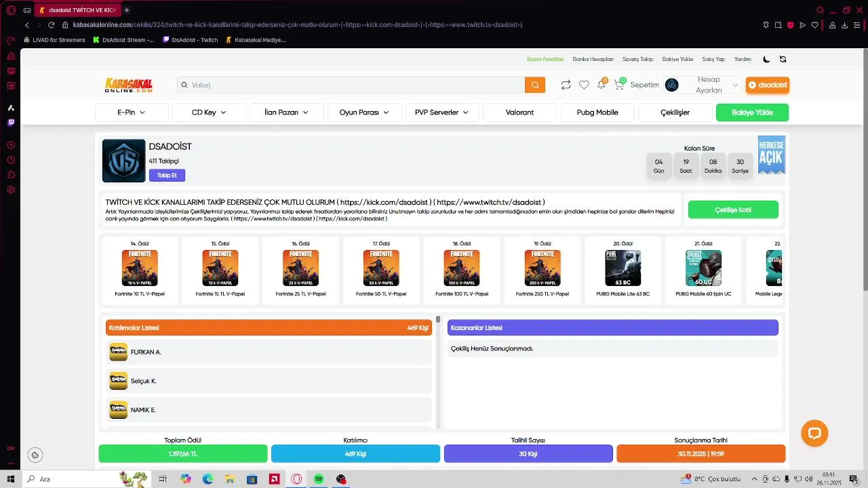Open the Opera easy setup menu icon
868x488 pixels.
[857, 25]
